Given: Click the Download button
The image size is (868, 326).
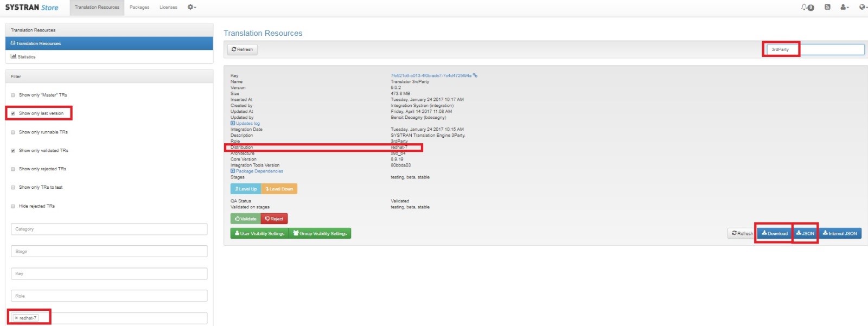Looking at the screenshot, I should coord(775,233).
